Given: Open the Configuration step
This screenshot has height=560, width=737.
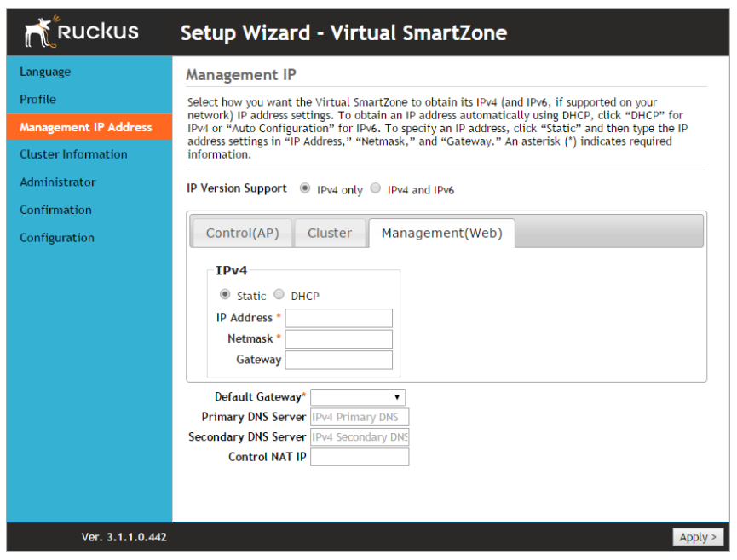Looking at the screenshot, I should coord(57,238).
